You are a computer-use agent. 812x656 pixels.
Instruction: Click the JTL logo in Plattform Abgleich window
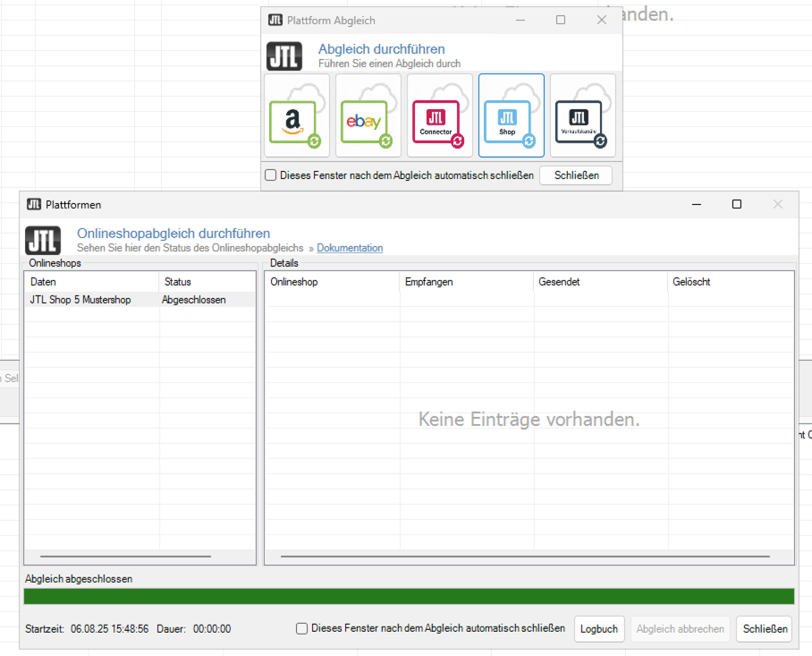284,56
